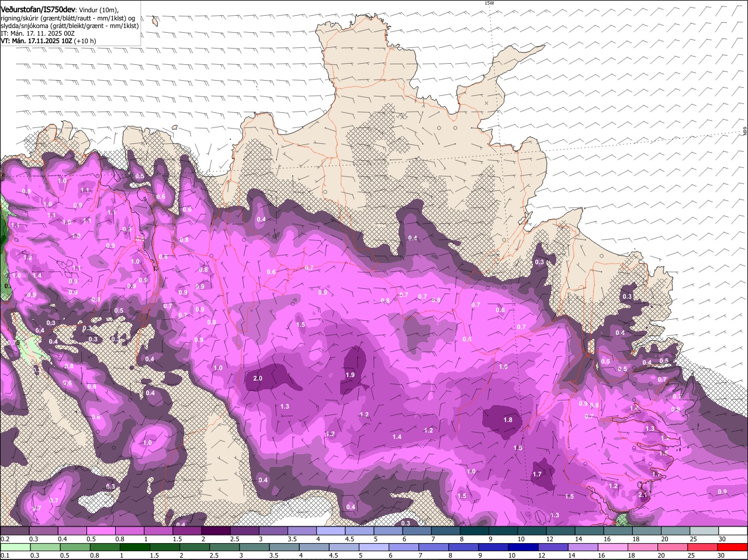Screen dimensions: 748x560
Task: Choose the dark teal upper swatch between 8 and 9
Action: 475,531
